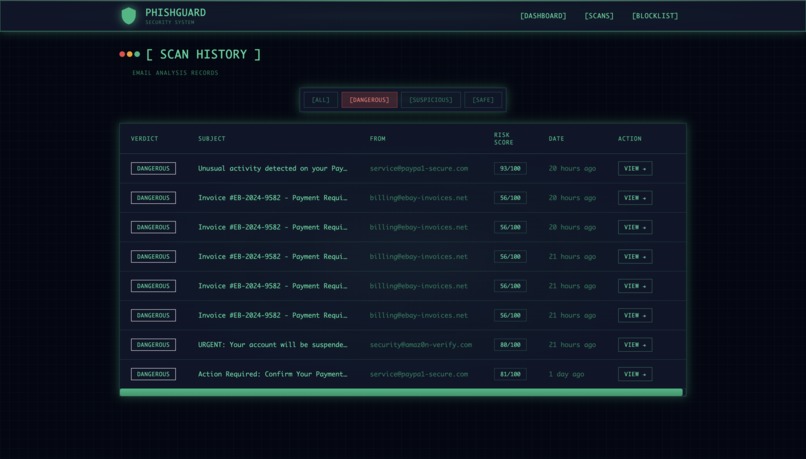Click subject 'Unusual activity detected on your Pay…'
806x459 pixels.
click(x=272, y=169)
